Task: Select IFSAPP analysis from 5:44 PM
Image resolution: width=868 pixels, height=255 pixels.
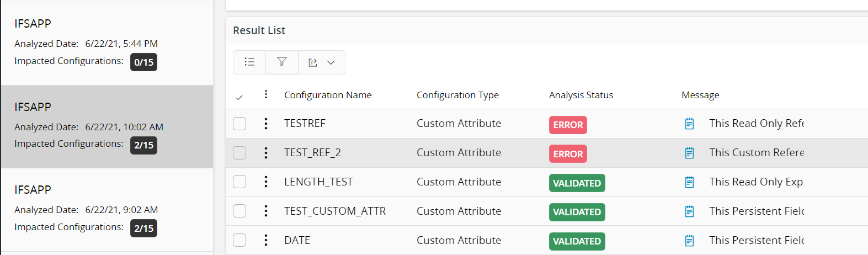Action: [107, 44]
